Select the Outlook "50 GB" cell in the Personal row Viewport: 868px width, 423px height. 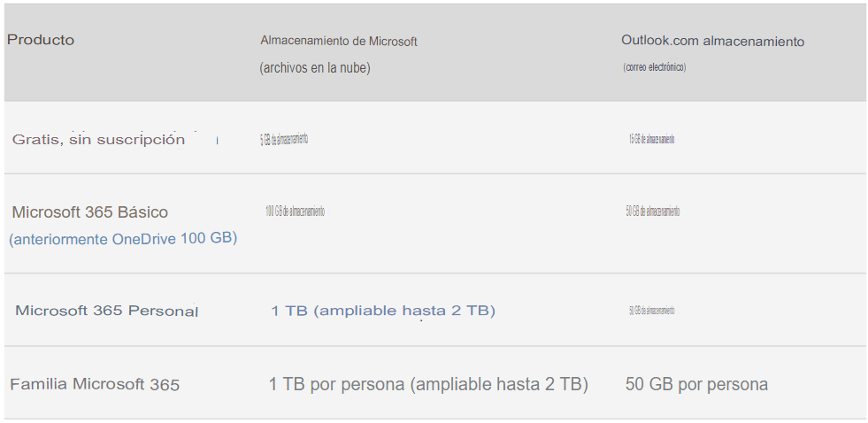(651, 311)
